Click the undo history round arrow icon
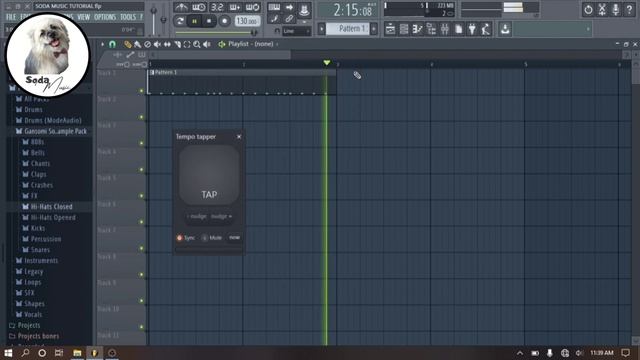The width and height of the screenshot is (640, 360). (588, 9)
